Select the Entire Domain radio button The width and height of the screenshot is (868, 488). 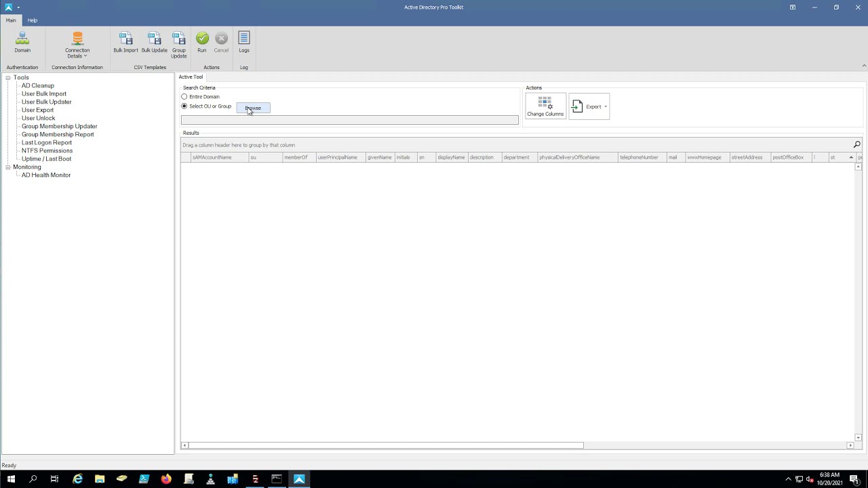pyautogui.click(x=184, y=97)
